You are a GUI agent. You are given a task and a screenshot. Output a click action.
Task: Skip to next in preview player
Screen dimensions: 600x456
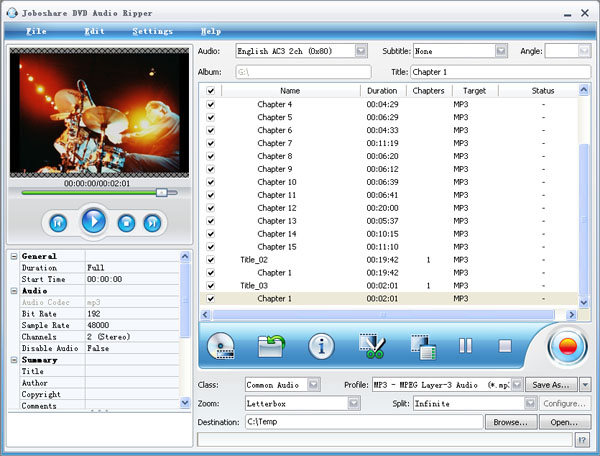click(x=152, y=223)
